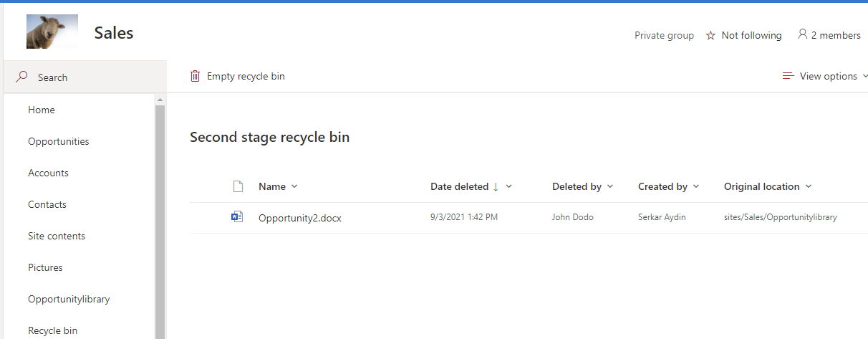Click the sheep site logo image
The width and height of the screenshot is (868, 339).
52,32
